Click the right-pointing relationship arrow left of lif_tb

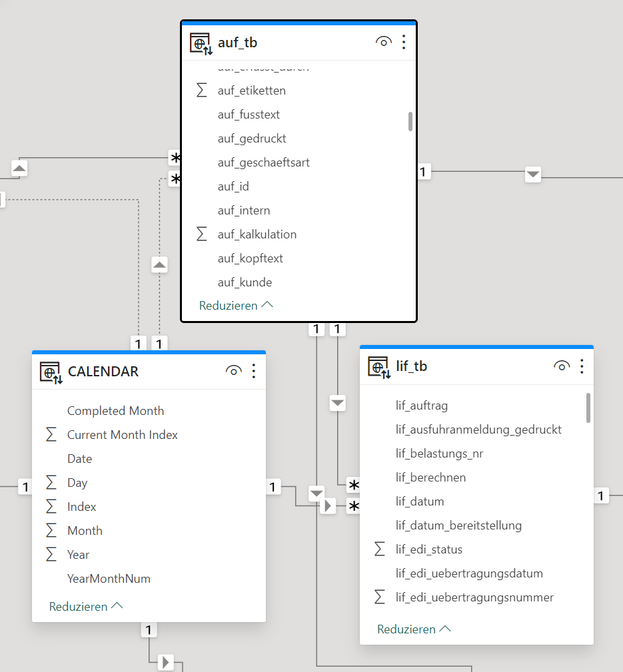coord(328,505)
